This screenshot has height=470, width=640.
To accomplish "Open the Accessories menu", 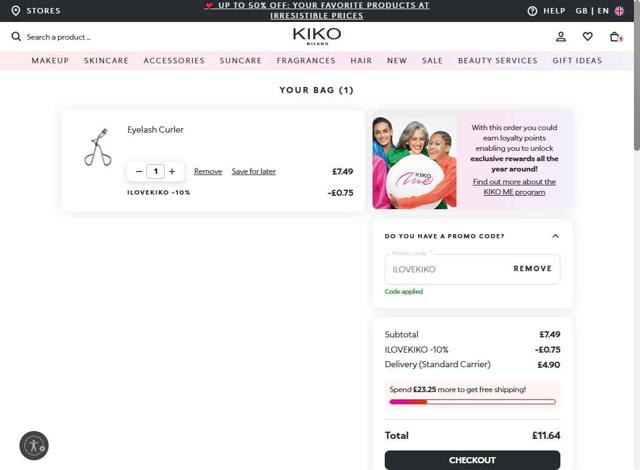I will pos(174,60).
